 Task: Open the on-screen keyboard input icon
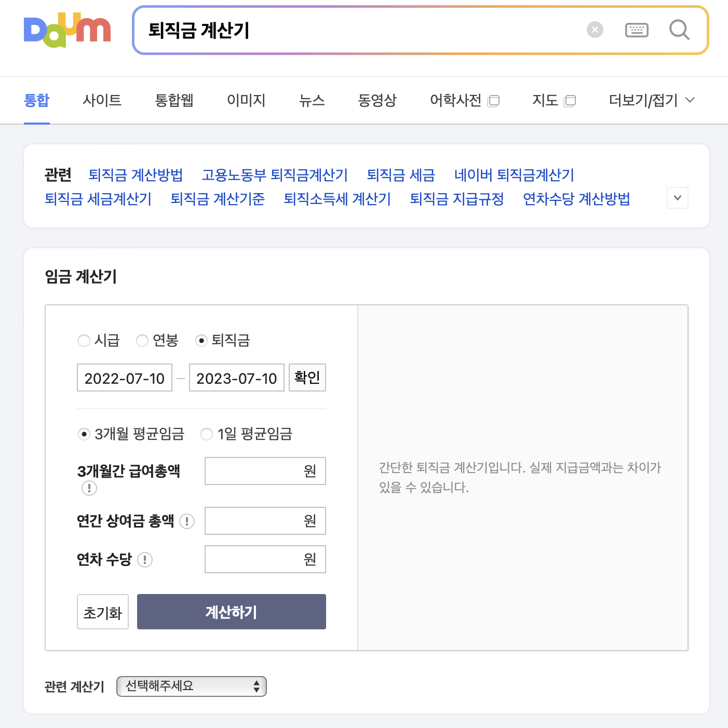pos(637,30)
